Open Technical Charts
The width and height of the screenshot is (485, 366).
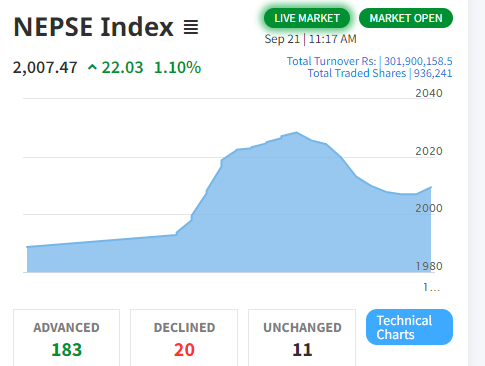click(409, 327)
